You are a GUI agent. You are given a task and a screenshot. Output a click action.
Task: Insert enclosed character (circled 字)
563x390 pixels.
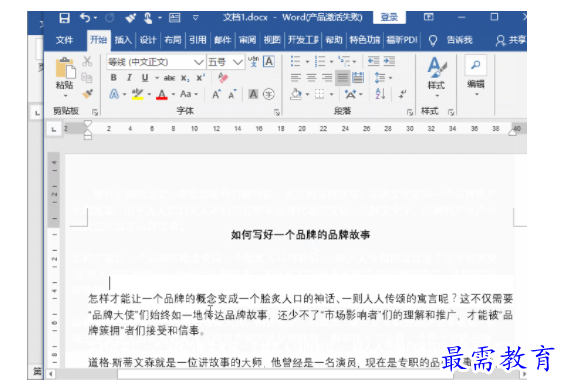coord(269,94)
